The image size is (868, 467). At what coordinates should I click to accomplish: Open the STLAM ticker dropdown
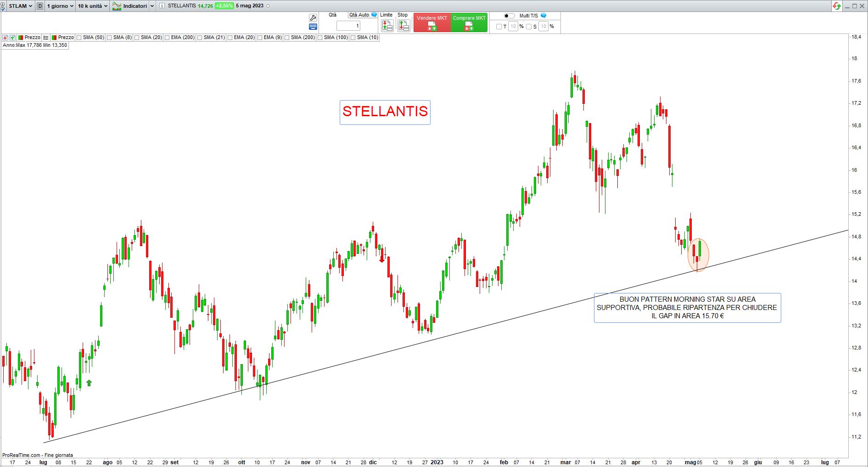tap(20, 6)
